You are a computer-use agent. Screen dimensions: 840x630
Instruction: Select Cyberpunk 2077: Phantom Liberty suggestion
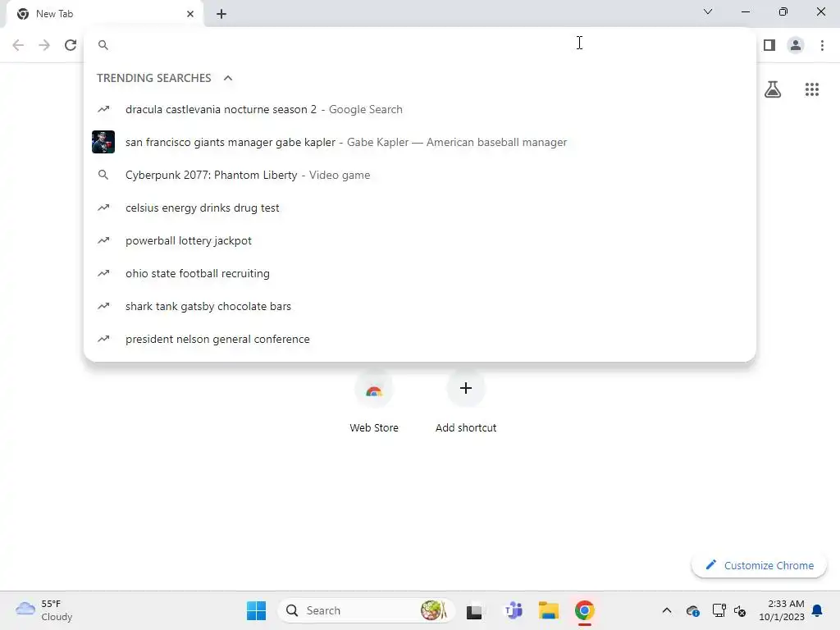(x=419, y=176)
